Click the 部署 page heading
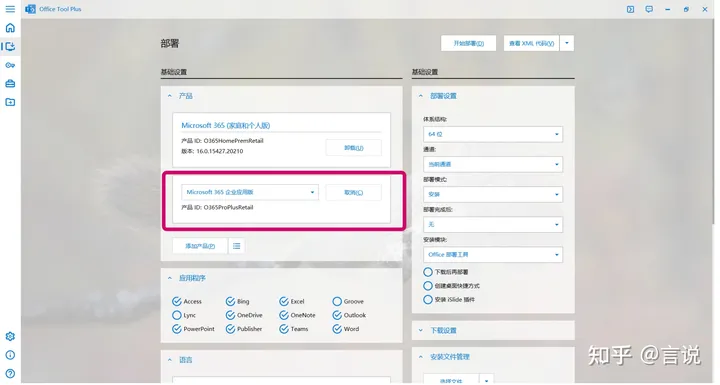Image resolution: width=720 pixels, height=385 pixels. pyautogui.click(x=170, y=44)
